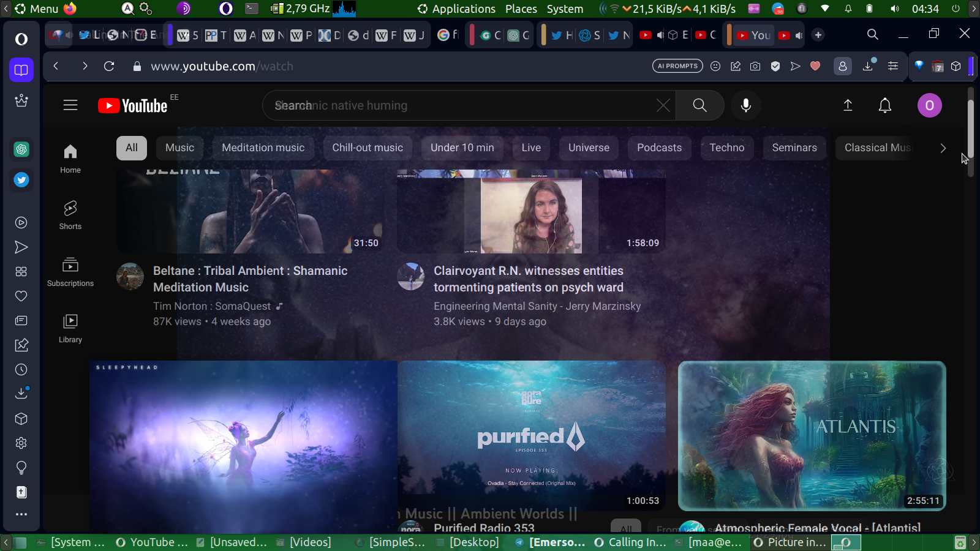
Task: Play the Atlantis mermaid thumbnail video
Action: (x=812, y=436)
